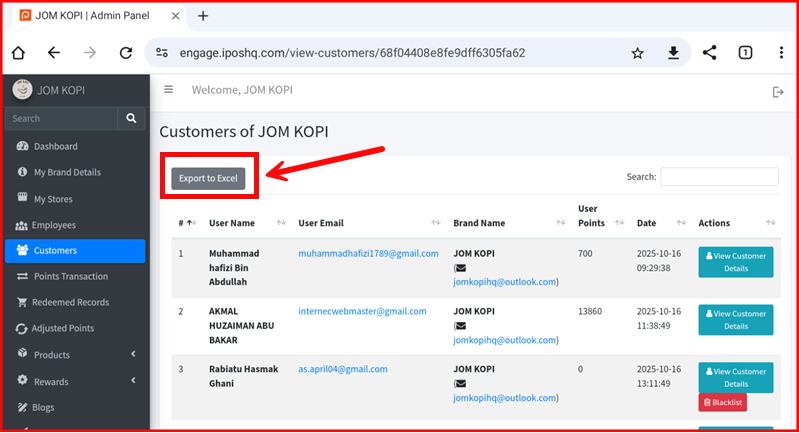Click the share icon in browser toolbar
Image resolution: width=799 pixels, height=433 pixels.
point(709,53)
